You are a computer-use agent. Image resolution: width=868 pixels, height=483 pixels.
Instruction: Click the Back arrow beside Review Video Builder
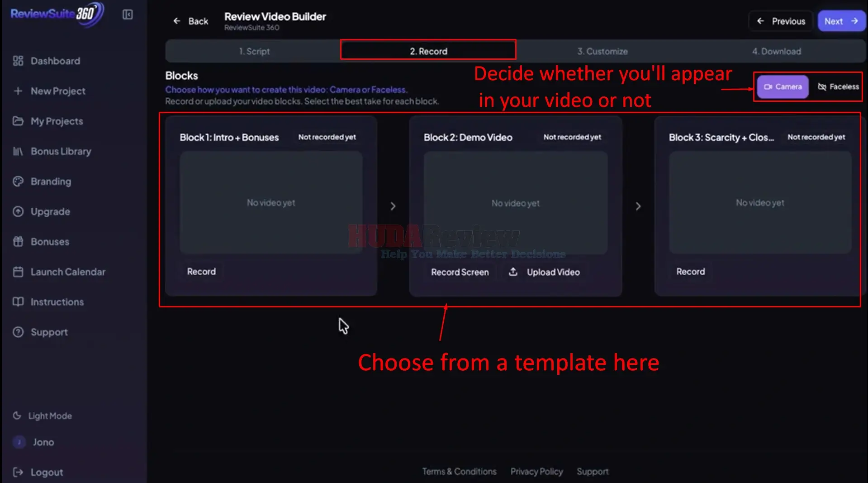pos(177,21)
